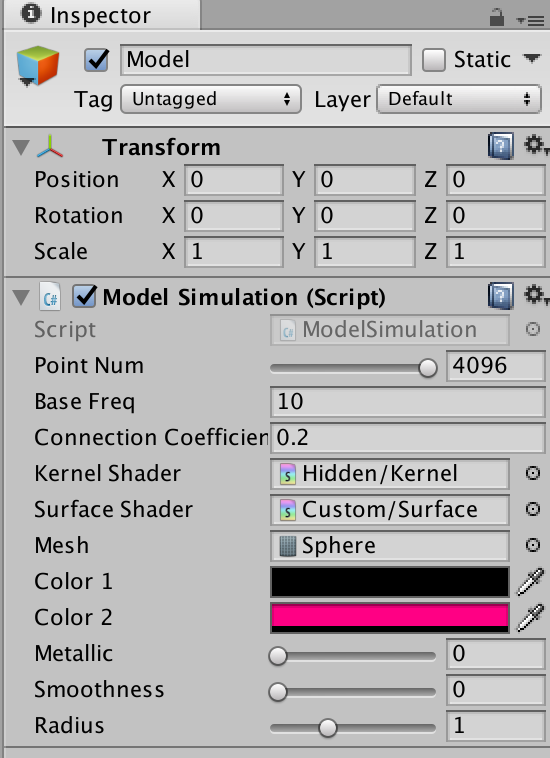Open Transform component help reference

(500, 146)
